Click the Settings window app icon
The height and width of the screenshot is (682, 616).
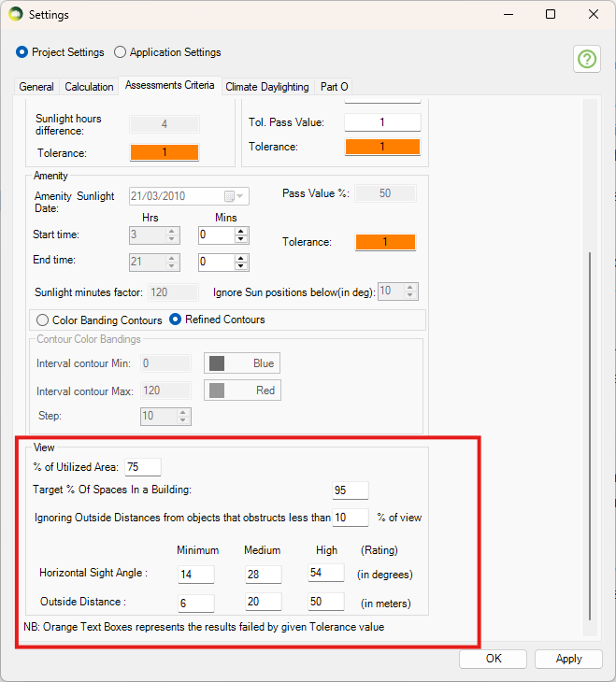15,15
